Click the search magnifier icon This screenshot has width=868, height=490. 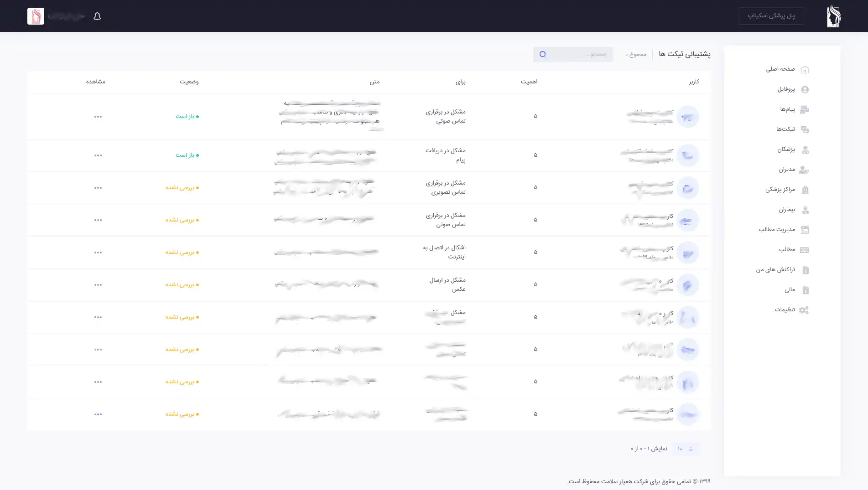[x=542, y=54]
